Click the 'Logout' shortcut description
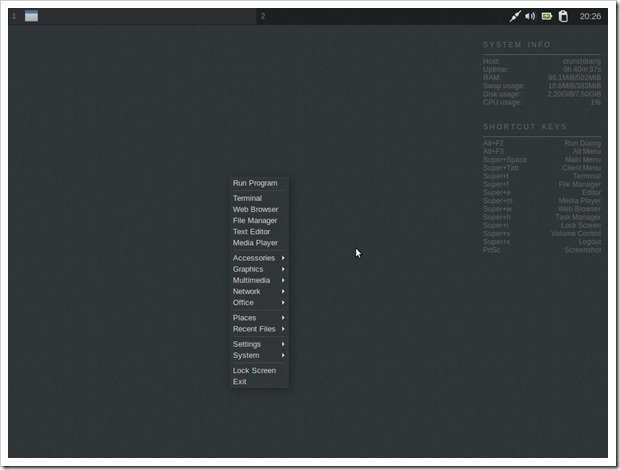 tap(590, 242)
